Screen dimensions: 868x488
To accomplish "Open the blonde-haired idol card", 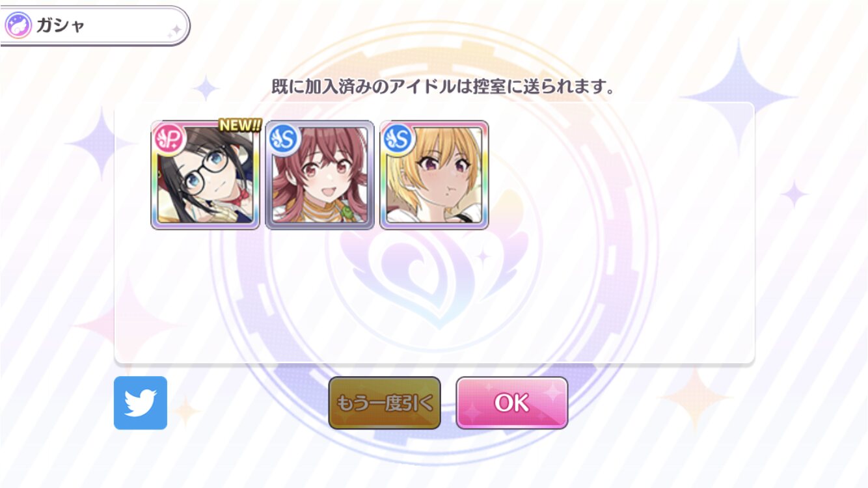I will click(435, 175).
